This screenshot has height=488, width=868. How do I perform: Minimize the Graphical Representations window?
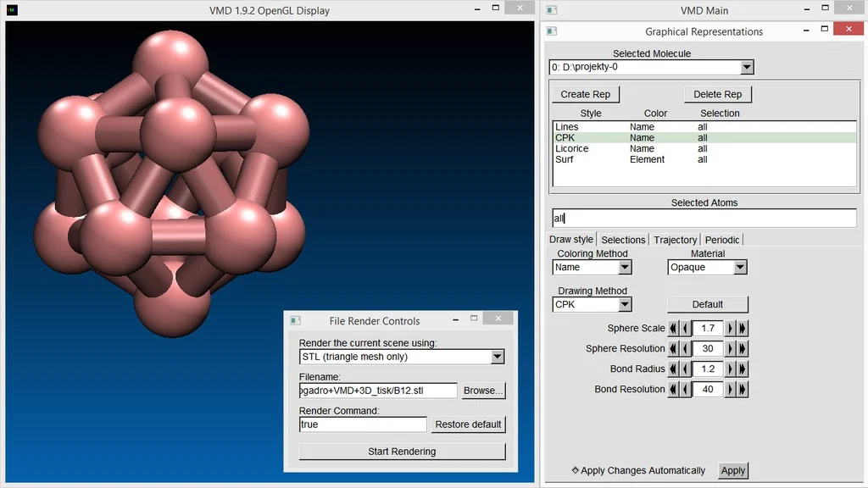(x=806, y=30)
